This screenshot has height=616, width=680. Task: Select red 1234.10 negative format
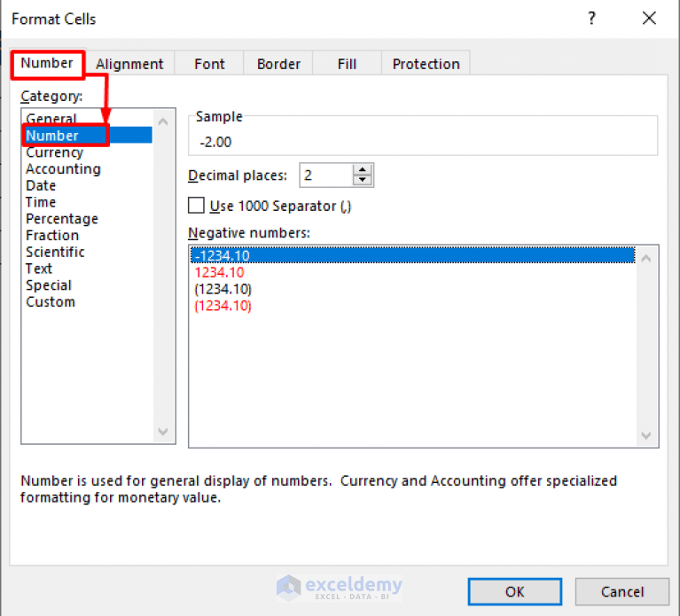click(412, 272)
